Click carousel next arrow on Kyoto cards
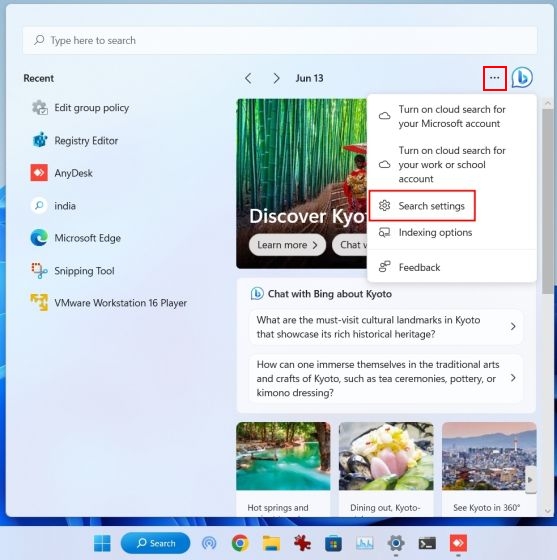 pyautogui.click(x=531, y=480)
